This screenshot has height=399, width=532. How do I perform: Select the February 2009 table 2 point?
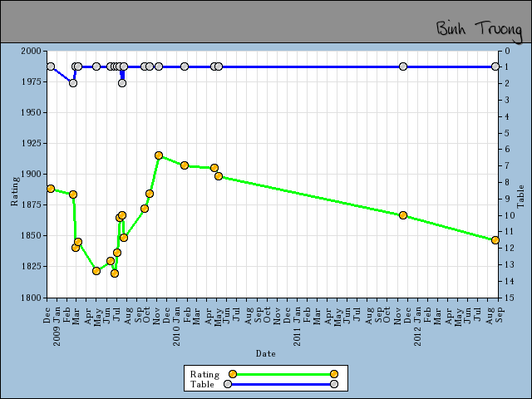pyautogui.click(x=73, y=83)
